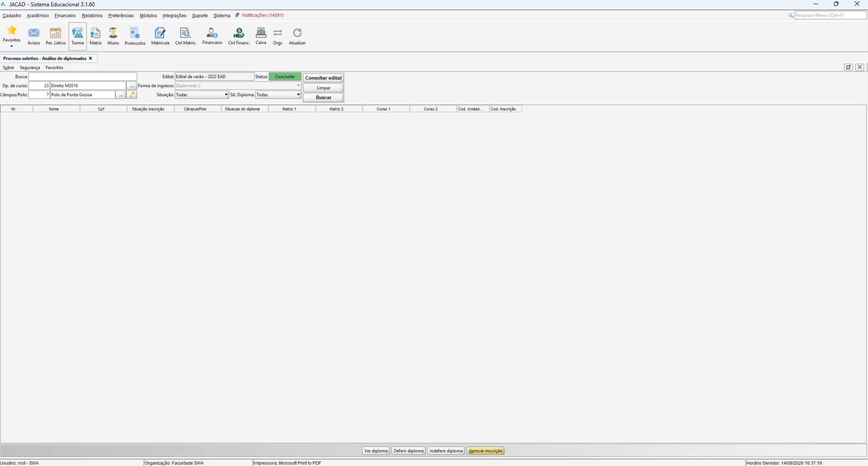The height and width of the screenshot is (466, 868).
Task: Click the Buscar button
Action: click(324, 98)
